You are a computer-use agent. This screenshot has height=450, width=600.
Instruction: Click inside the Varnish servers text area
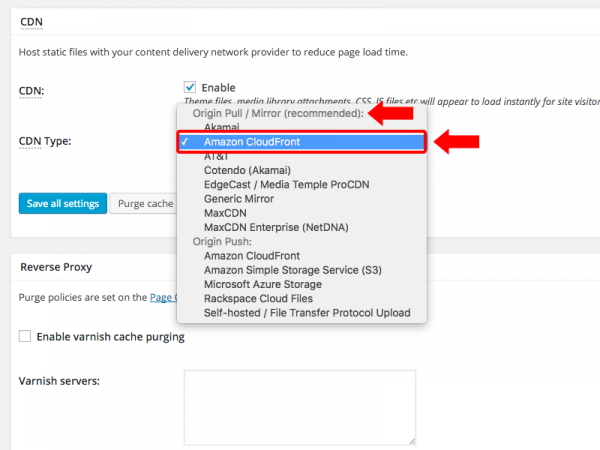(x=300, y=408)
